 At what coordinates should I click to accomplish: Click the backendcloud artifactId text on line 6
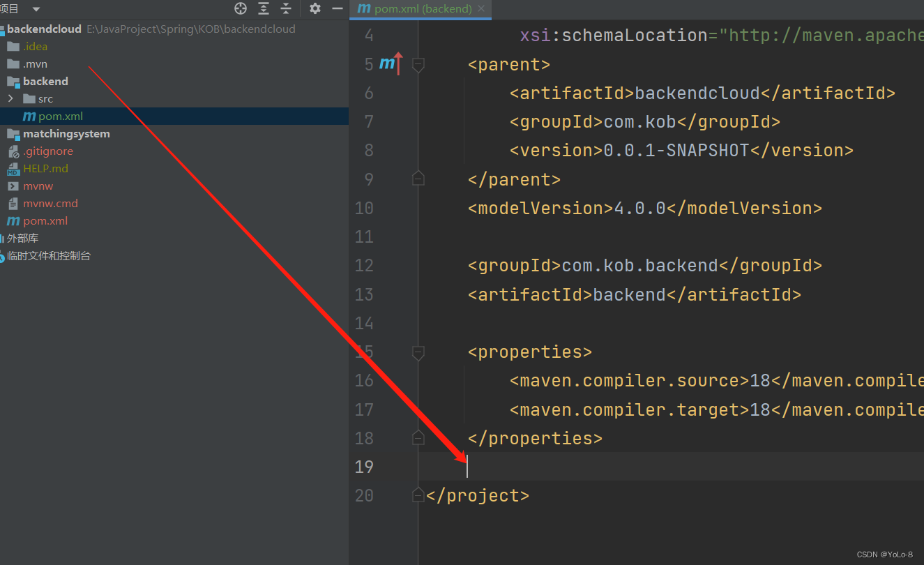coord(697,93)
